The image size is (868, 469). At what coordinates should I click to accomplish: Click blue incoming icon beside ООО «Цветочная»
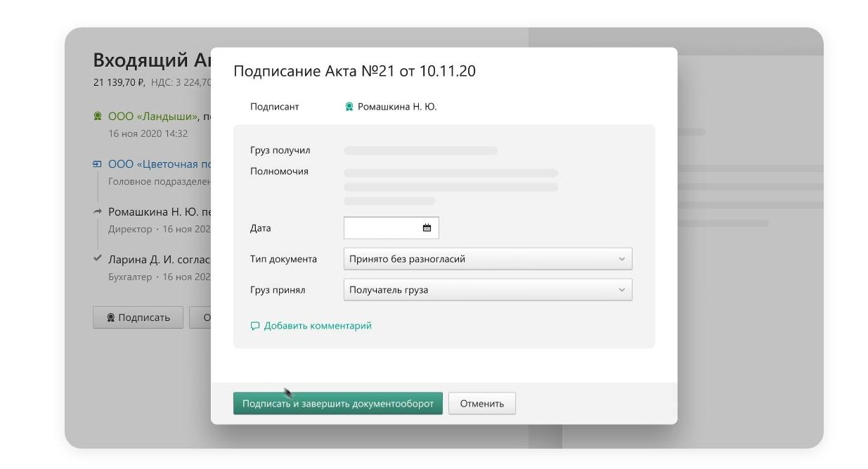point(98,164)
